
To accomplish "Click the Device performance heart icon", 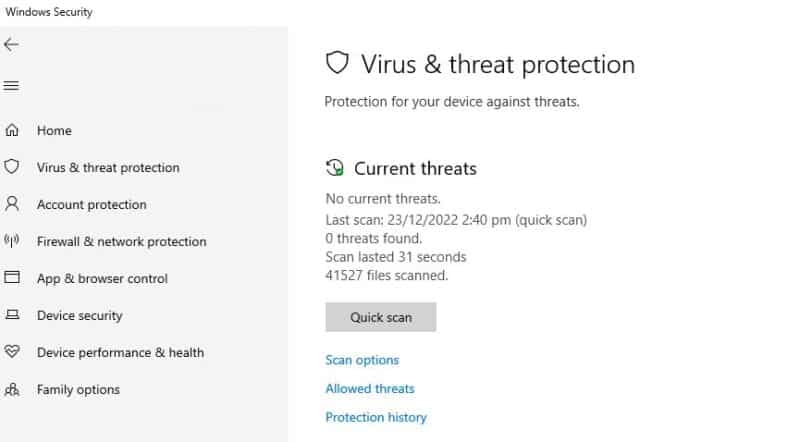I will [x=12, y=351].
